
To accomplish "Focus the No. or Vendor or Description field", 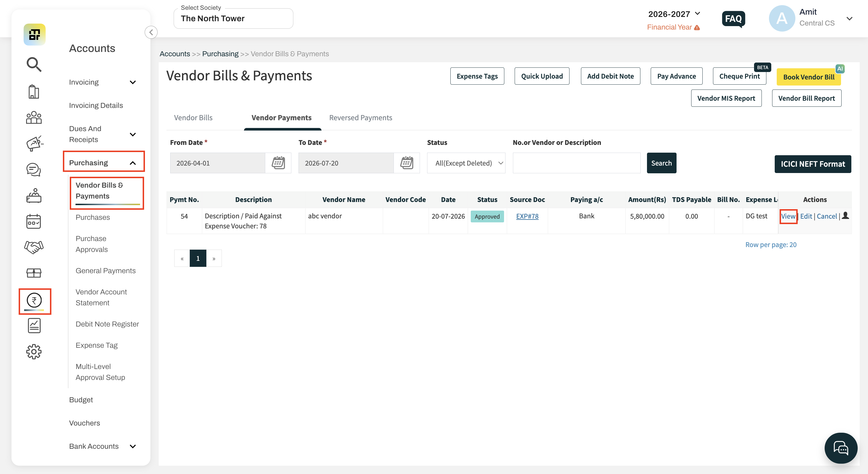I will pyautogui.click(x=576, y=163).
